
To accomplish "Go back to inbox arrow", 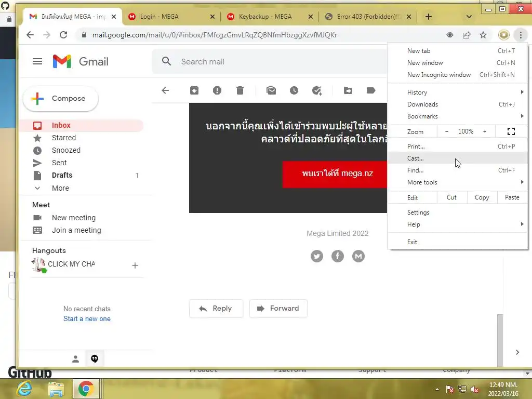I will tap(165, 90).
